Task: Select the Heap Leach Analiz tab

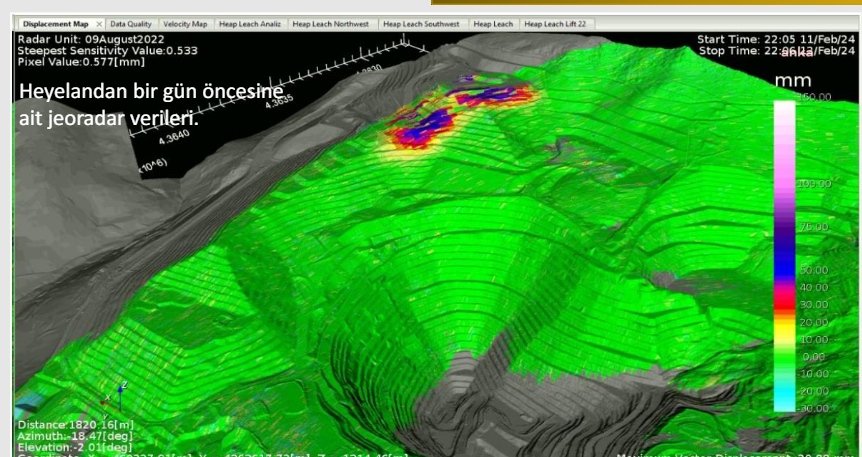Action: [x=250, y=23]
